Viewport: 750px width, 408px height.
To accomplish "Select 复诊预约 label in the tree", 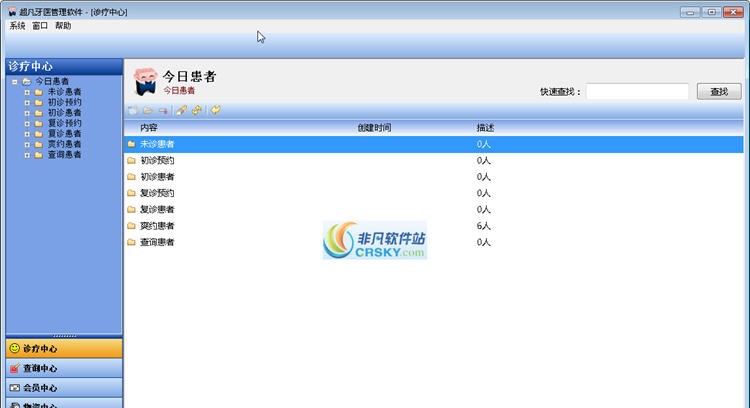I will click(64, 123).
